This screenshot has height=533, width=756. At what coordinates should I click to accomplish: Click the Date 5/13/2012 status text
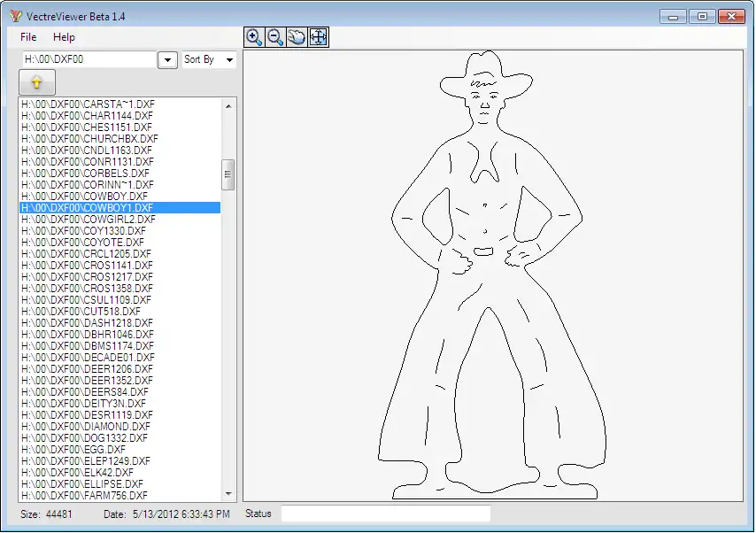pyautogui.click(x=166, y=514)
